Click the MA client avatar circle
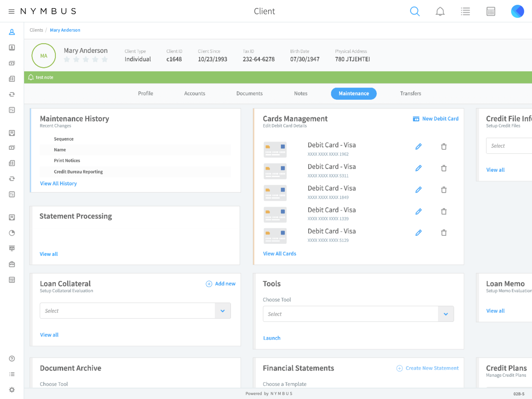 44,56
